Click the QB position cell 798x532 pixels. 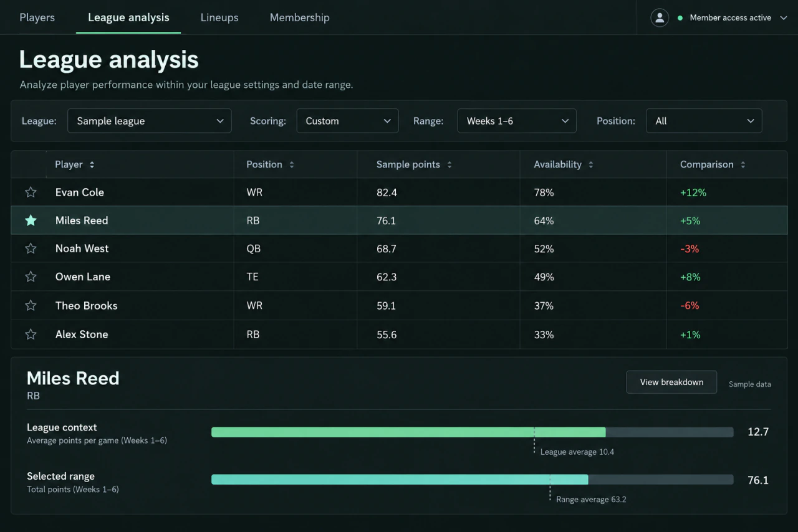[x=254, y=249]
